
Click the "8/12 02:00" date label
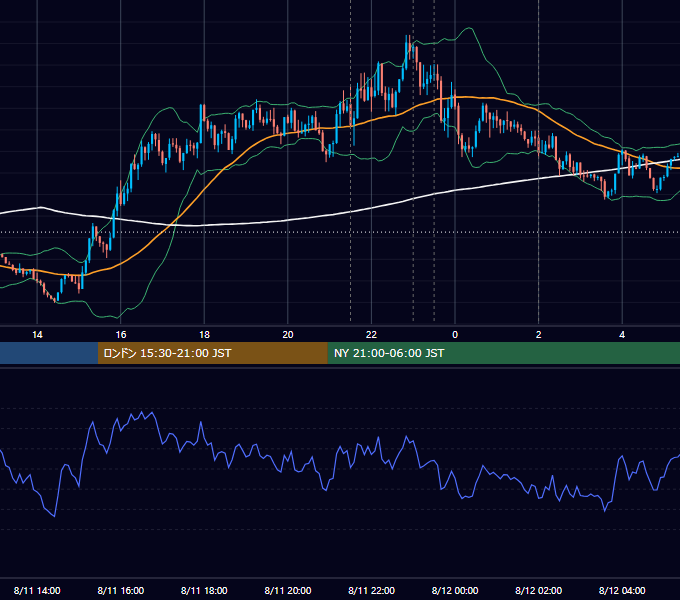click(x=539, y=590)
